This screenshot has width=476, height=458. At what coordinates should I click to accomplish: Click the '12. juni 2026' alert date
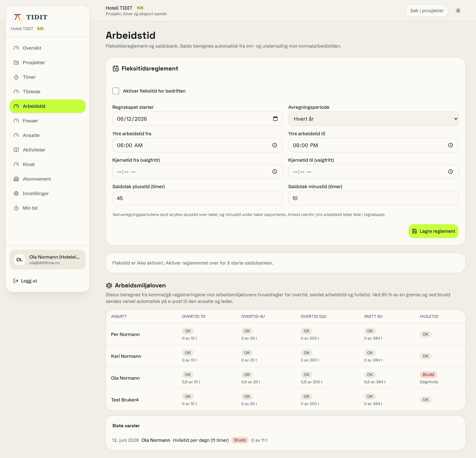(x=126, y=440)
